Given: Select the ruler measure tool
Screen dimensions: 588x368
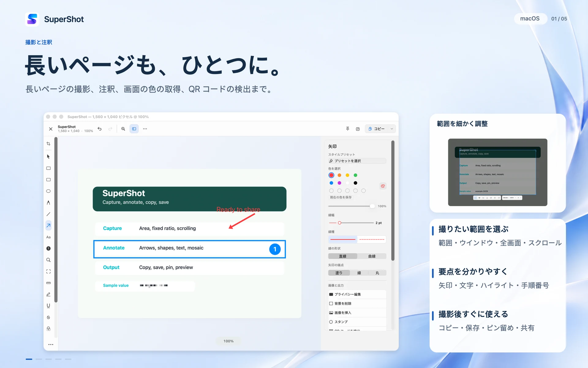Looking at the screenshot, I should pyautogui.click(x=48, y=283).
